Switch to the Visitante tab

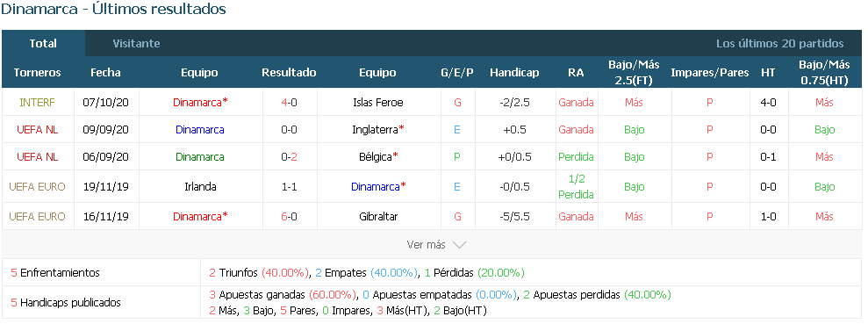click(x=136, y=43)
